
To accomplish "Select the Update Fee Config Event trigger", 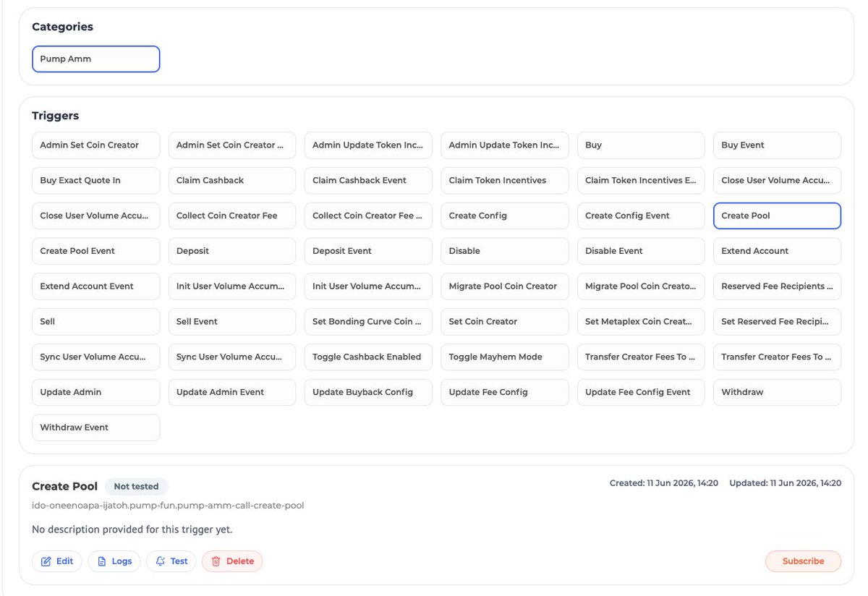I will (641, 392).
